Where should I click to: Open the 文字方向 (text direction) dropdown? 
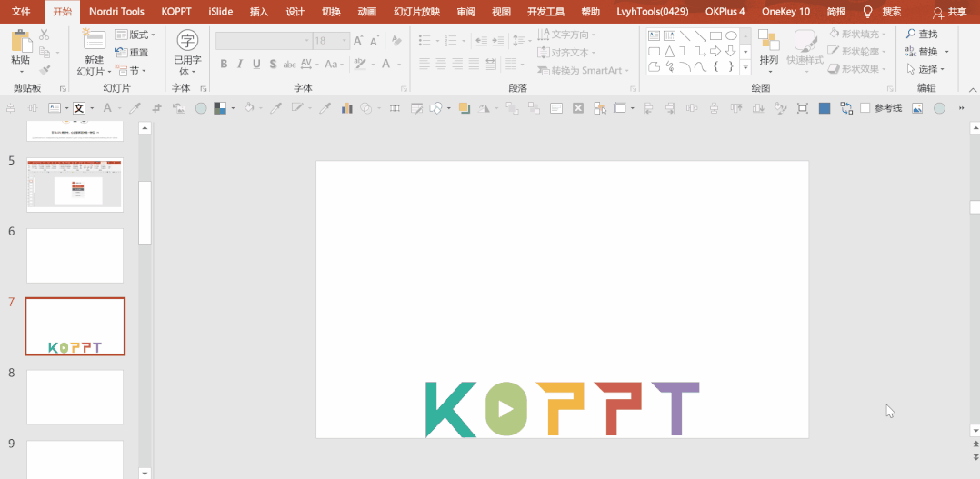click(x=567, y=35)
